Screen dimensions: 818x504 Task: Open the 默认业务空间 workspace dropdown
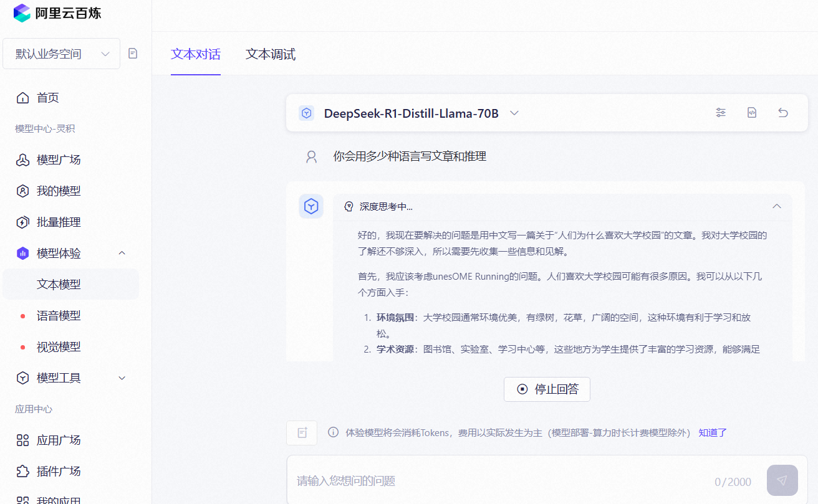[61, 54]
